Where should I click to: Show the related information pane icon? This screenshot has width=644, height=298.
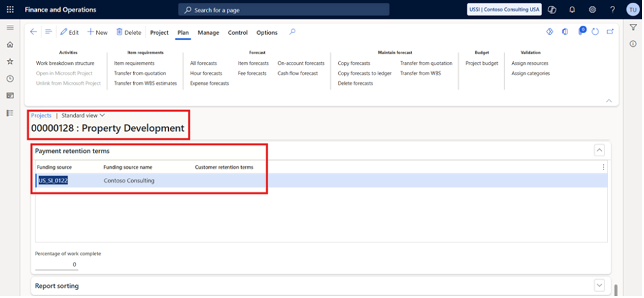pyautogui.click(x=633, y=44)
